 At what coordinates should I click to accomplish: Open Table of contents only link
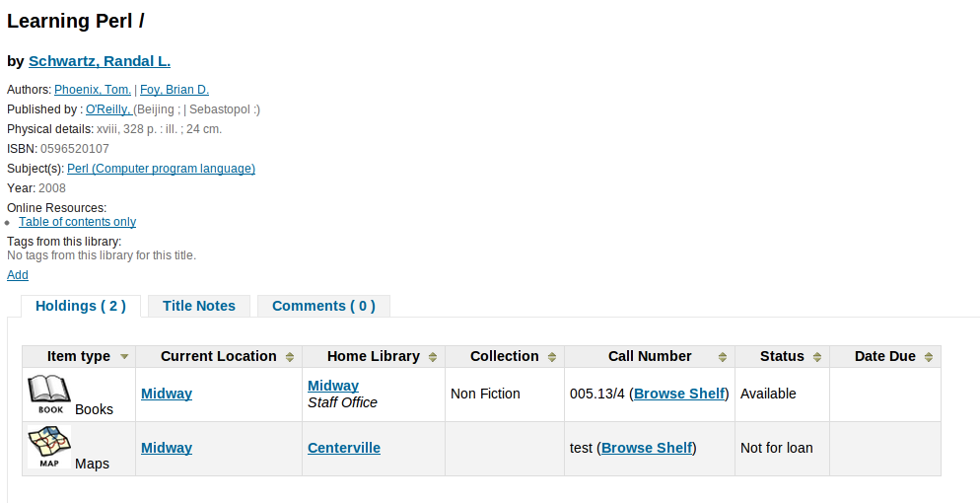pyautogui.click(x=77, y=222)
